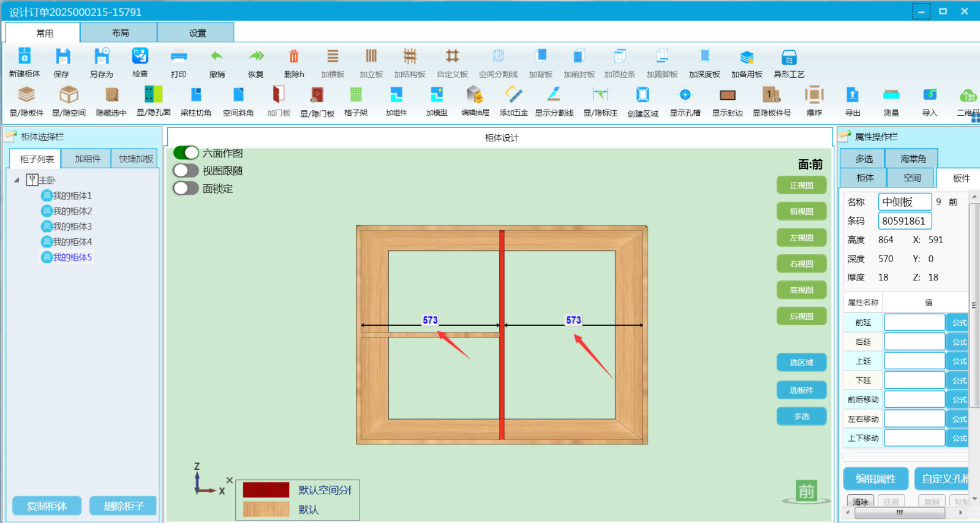Click the 显示孔槽 icon
The image size is (980, 523).
point(685,95)
